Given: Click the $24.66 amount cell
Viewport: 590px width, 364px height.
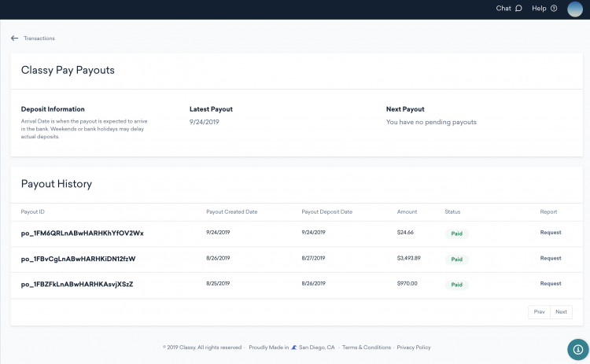Looking at the screenshot, I should 405,233.
